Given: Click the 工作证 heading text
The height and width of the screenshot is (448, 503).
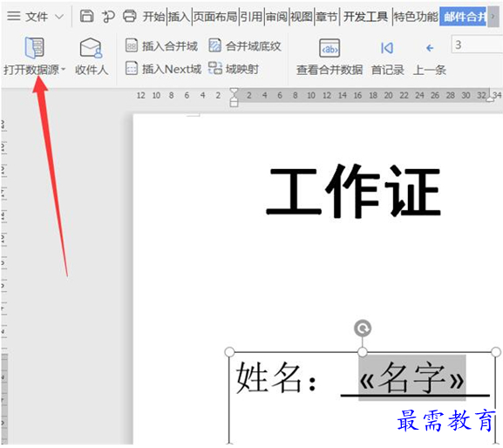Looking at the screenshot, I should tap(354, 191).
